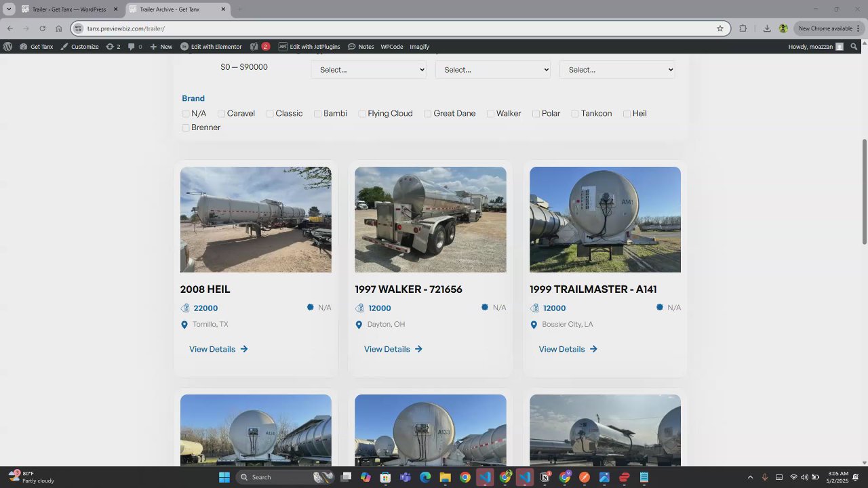Click the 1997 WALKER - 721656 title
The height and width of the screenshot is (488, 868).
[408, 289]
